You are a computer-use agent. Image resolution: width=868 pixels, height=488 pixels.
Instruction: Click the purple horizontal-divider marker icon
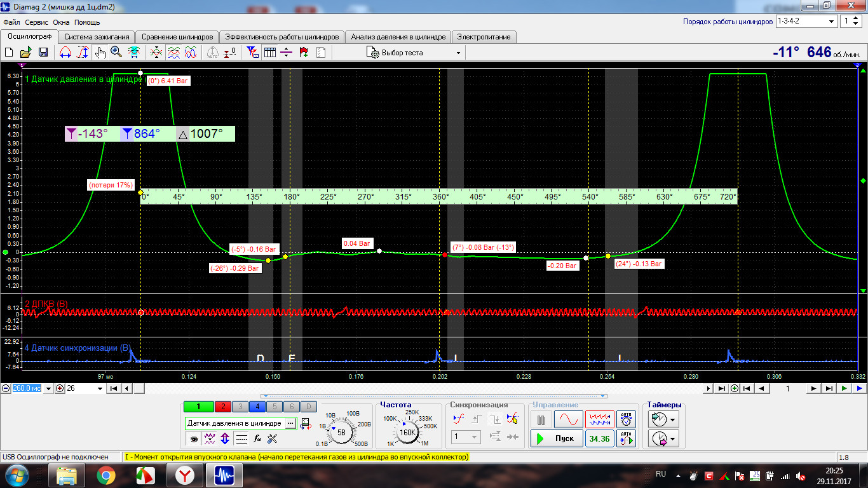pyautogui.click(x=287, y=53)
